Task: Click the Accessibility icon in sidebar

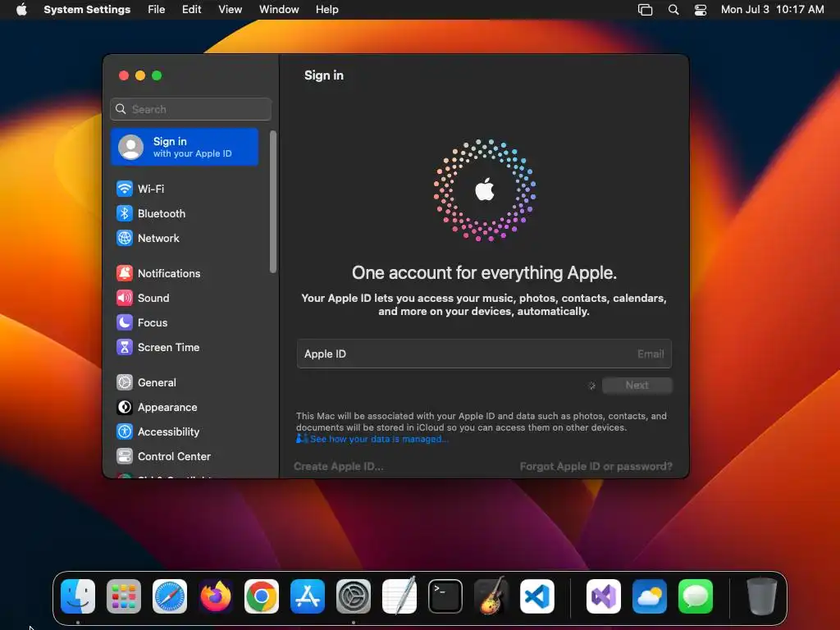Action: tap(125, 431)
